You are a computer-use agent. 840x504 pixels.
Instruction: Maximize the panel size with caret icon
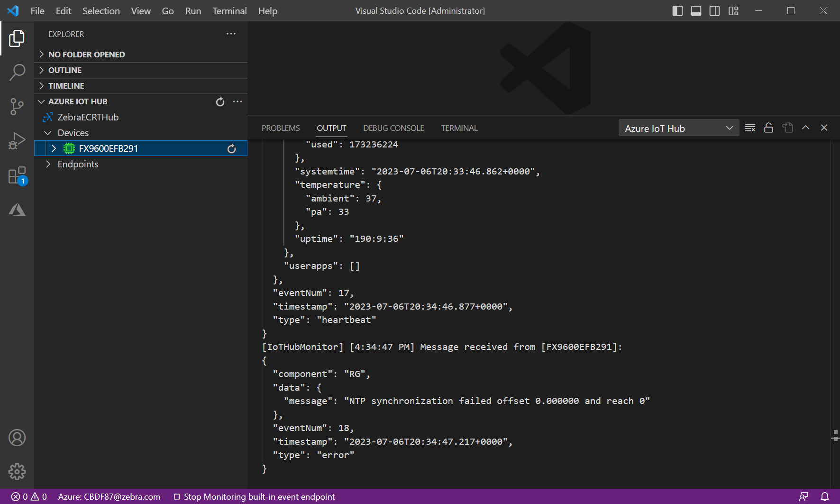coord(805,128)
